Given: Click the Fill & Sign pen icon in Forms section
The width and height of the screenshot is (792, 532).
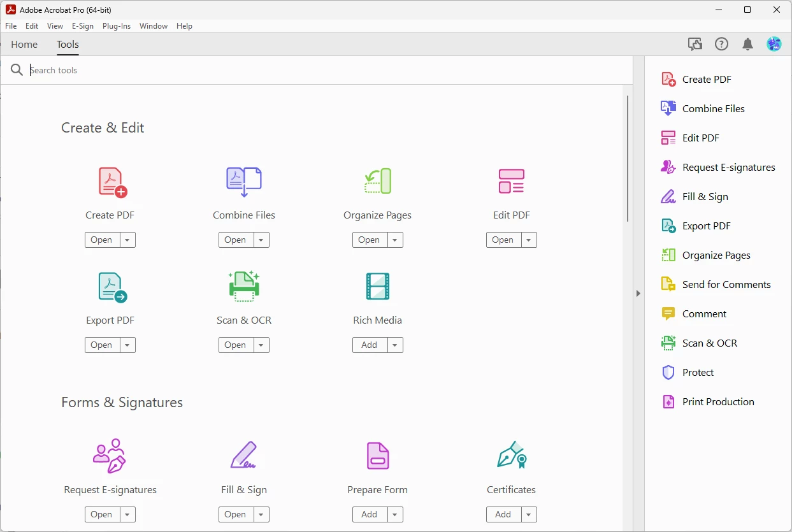Looking at the screenshot, I should pyautogui.click(x=243, y=456).
